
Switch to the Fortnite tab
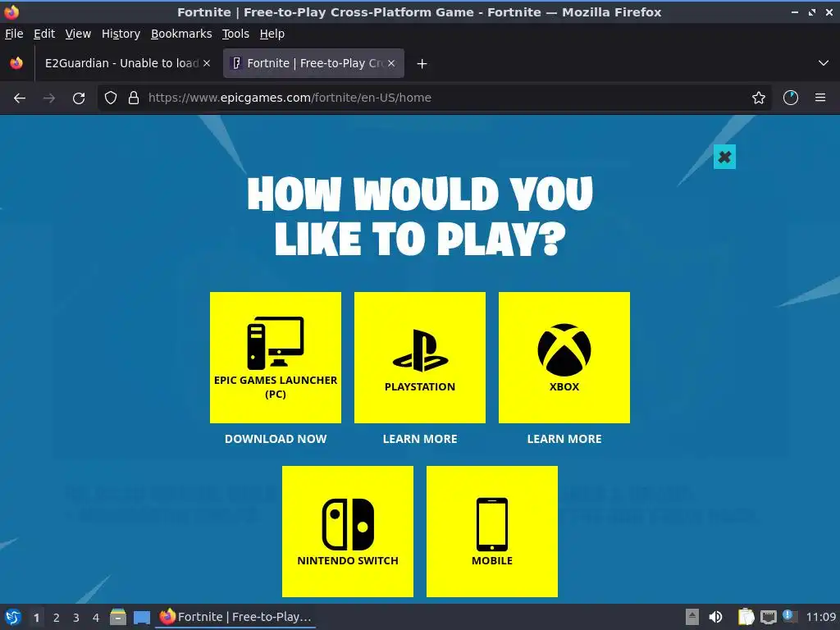[313, 63]
